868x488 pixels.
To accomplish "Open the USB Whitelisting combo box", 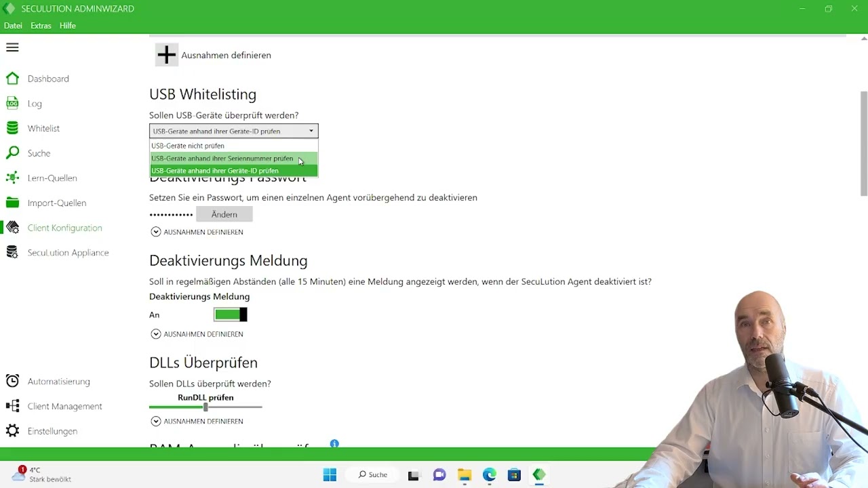I will [234, 131].
